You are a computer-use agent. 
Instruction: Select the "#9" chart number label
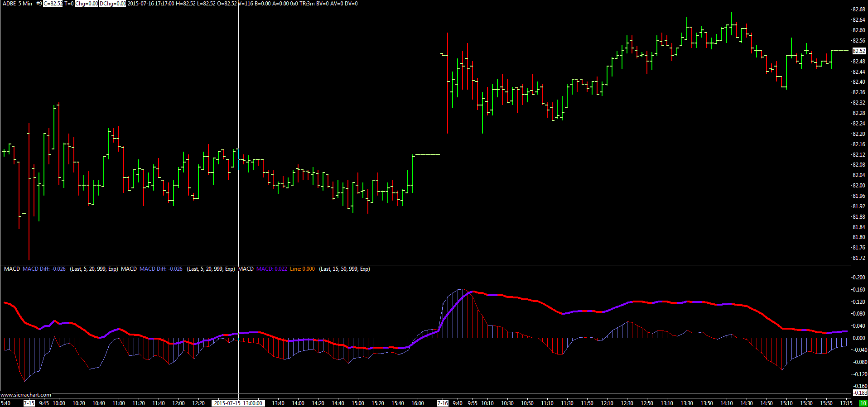tap(39, 4)
